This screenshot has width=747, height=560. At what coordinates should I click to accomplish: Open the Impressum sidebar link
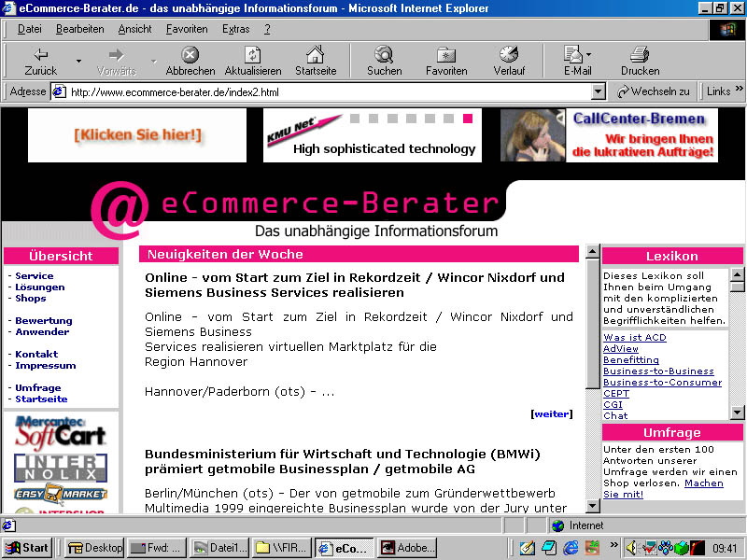tap(46, 365)
